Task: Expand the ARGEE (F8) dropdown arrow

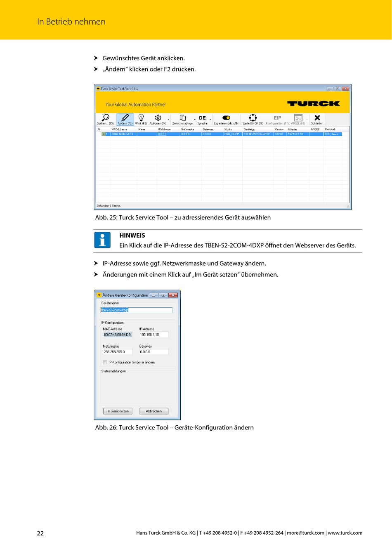Action: point(307,120)
